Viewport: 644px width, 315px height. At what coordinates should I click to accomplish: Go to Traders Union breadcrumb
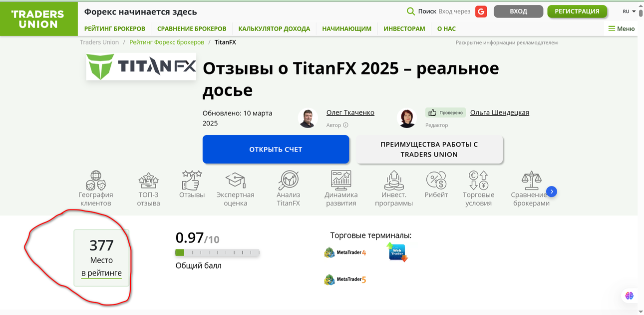click(99, 42)
